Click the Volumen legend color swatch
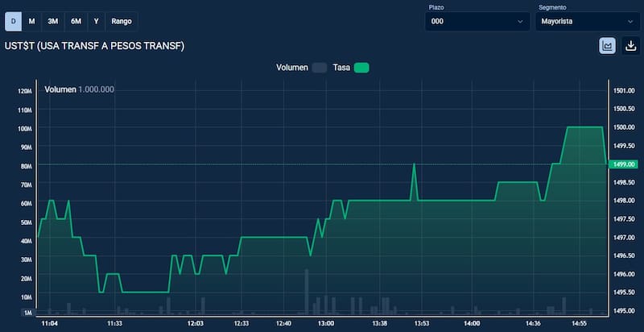The width and height of the screenshot is (644, 332). (320, 68)
